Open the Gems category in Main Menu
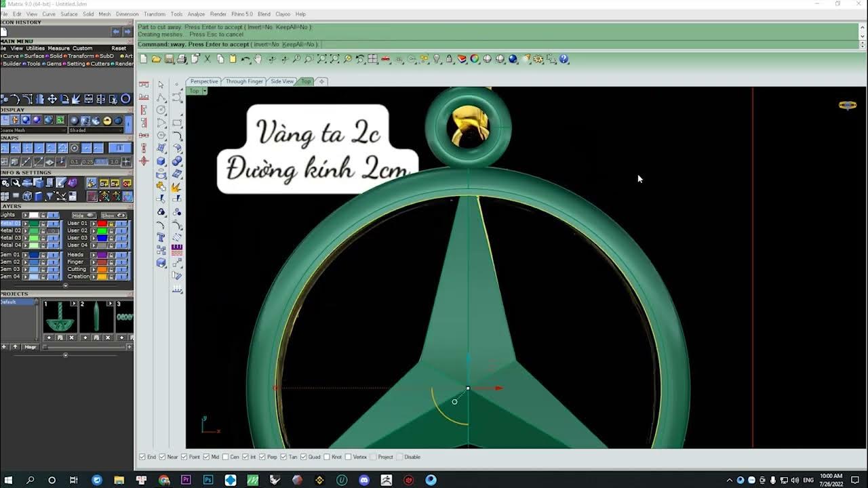 [x=54, y=64]
